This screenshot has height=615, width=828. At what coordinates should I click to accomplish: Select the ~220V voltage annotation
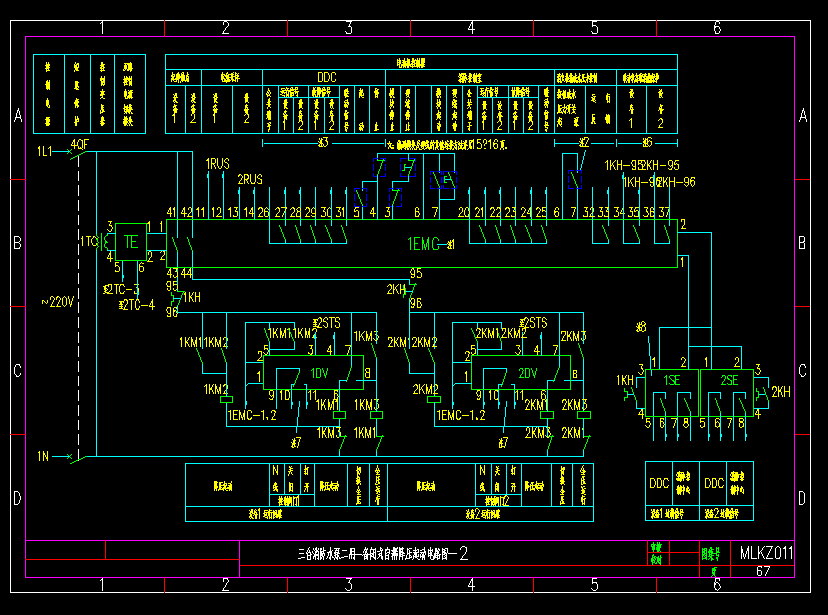pyautogui.click(x=58, y=302)
